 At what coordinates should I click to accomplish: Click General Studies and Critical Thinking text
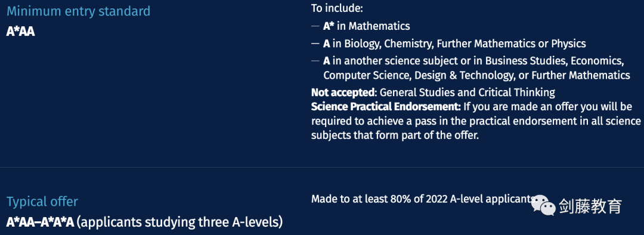click(x=467, y=92)
